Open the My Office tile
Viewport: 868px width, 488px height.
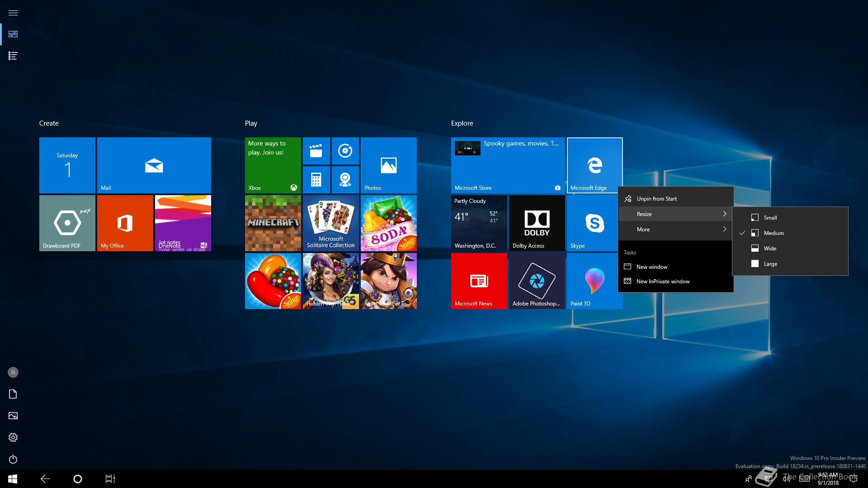(x=125, y=223)
